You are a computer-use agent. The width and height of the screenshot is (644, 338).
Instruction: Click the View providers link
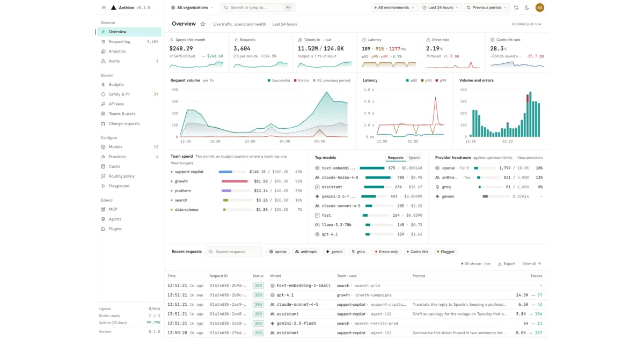pyautogui.click(x=530, y=158)
